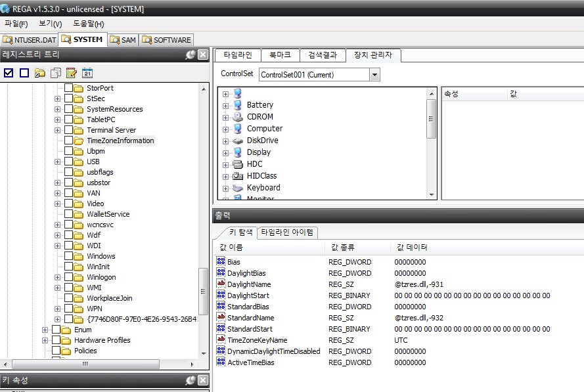Open the 파일(F) menu
The width and height of the screenshot is (584, 392).
point(16,24)
